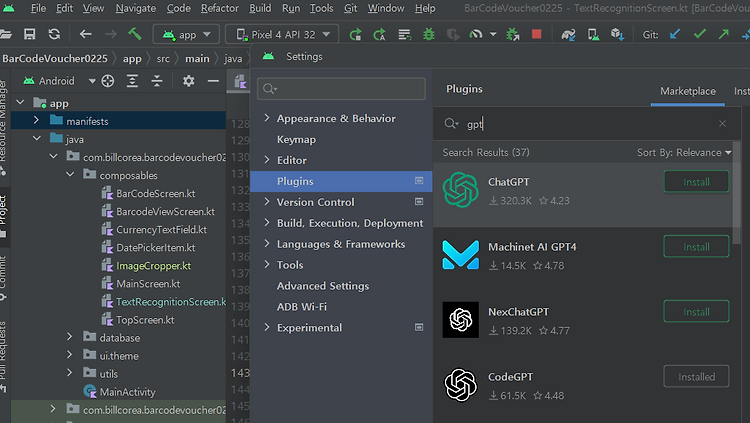Open the Commit tool window tab
This screenshot has width=750, height=423.
pos(3,278)
